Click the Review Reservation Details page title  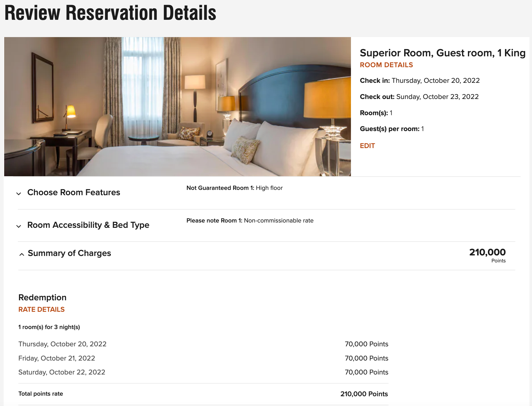[x=110, y=12]
